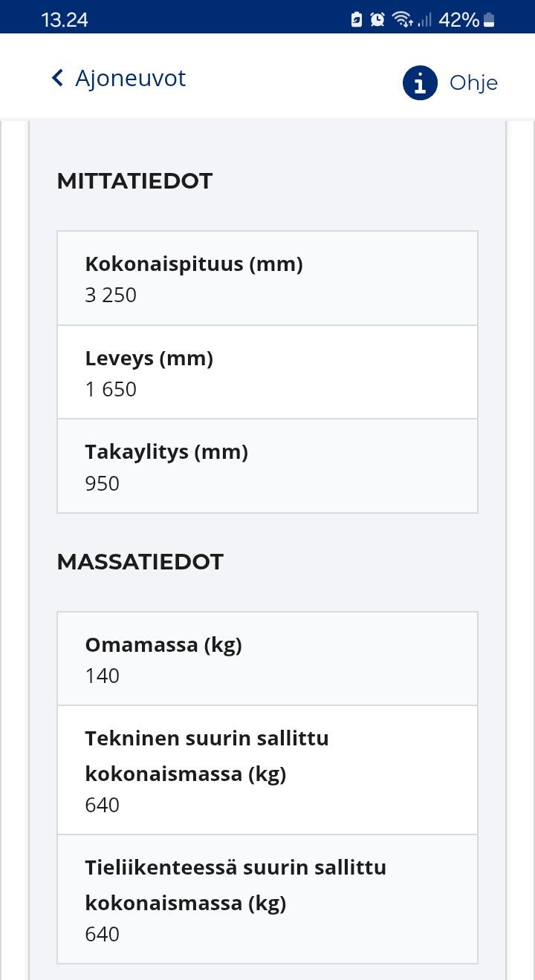Select the Kokonaispituus (mm) row

click(267, 278)
